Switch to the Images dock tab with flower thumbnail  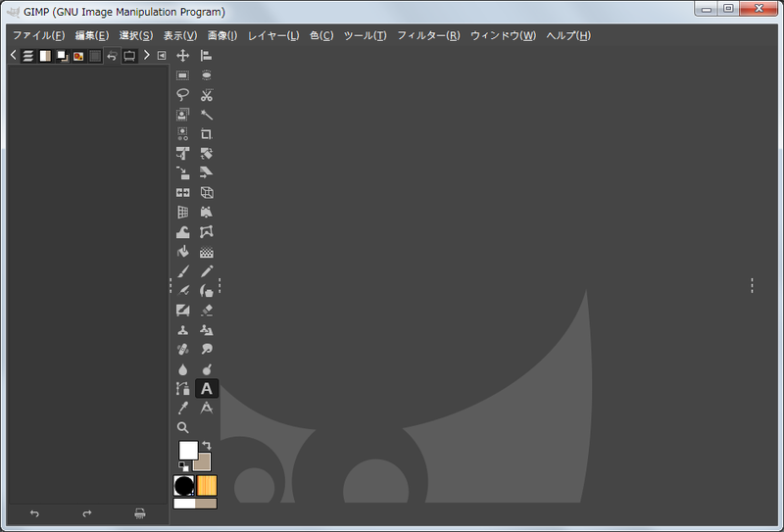click(78, 56)
